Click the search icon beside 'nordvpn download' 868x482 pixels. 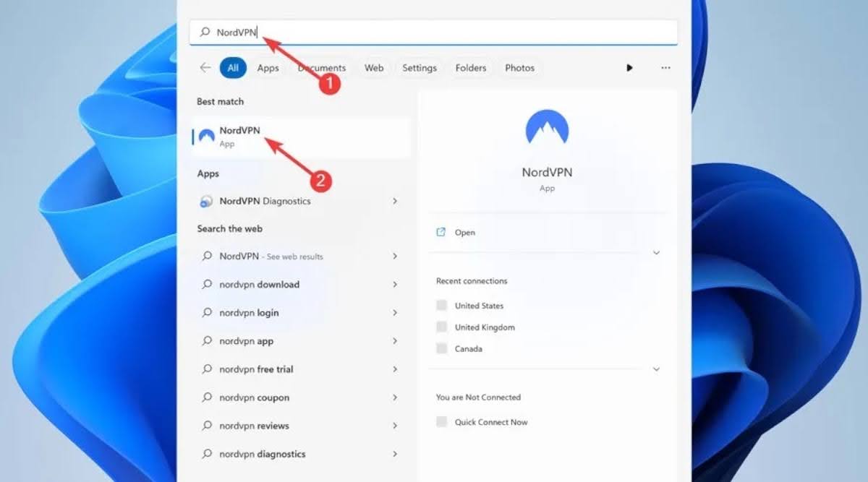[207, 285]
